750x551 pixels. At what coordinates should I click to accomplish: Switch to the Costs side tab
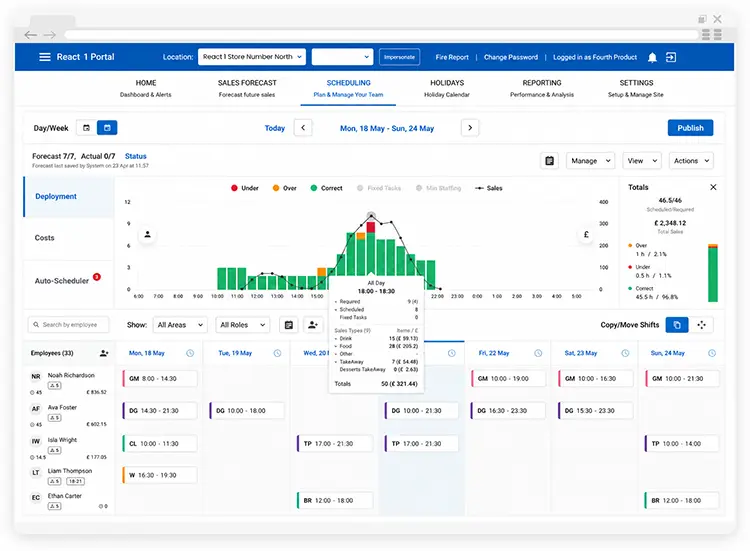(x=44, y=238)
